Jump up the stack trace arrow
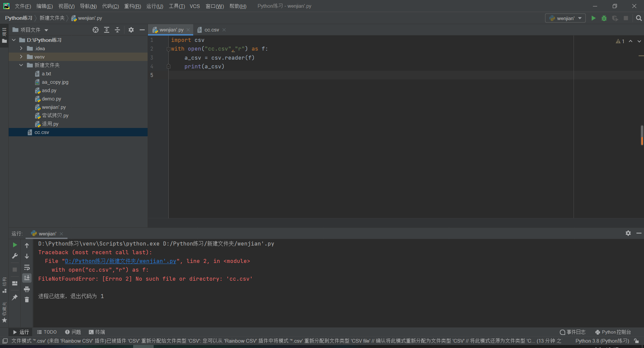 27,245
